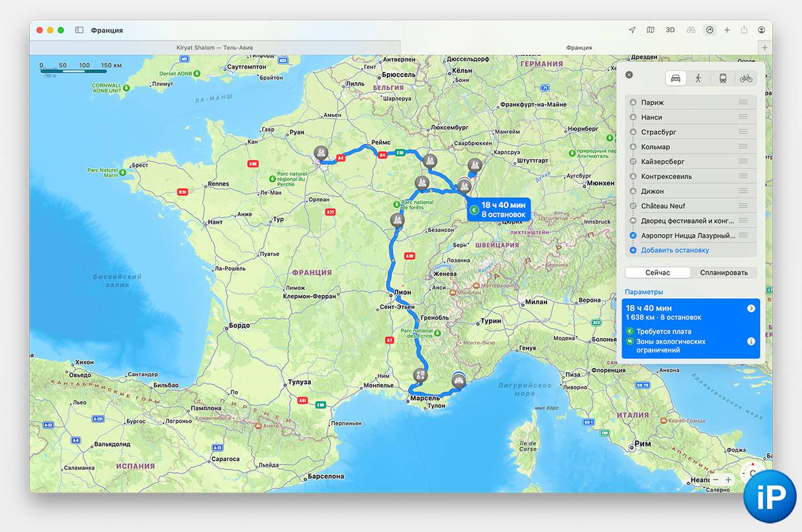
Task: Toggle 3D map view
Action: 671,30
